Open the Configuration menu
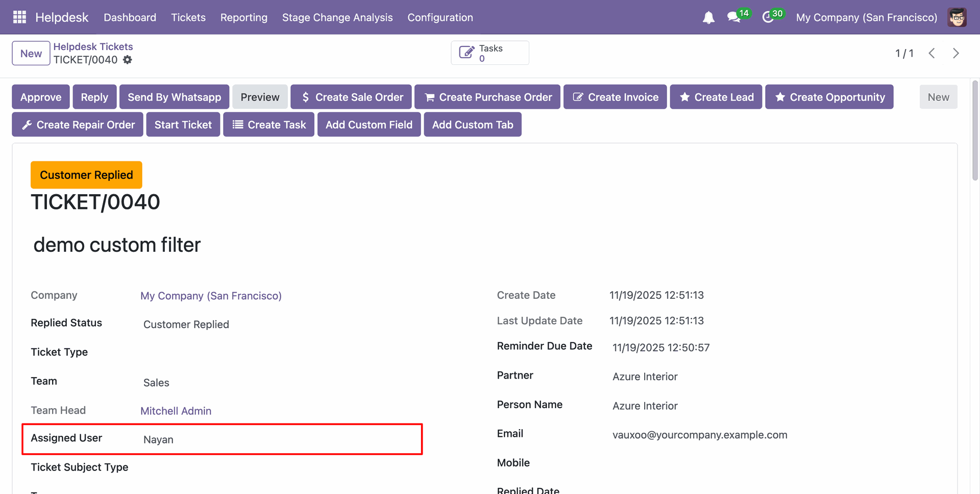 [440, 17]
